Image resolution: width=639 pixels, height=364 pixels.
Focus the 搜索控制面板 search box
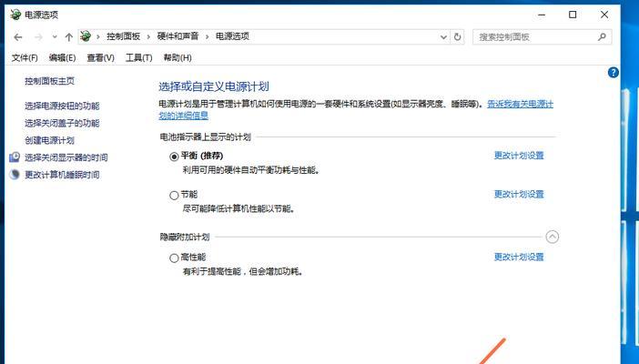[542, 37]
